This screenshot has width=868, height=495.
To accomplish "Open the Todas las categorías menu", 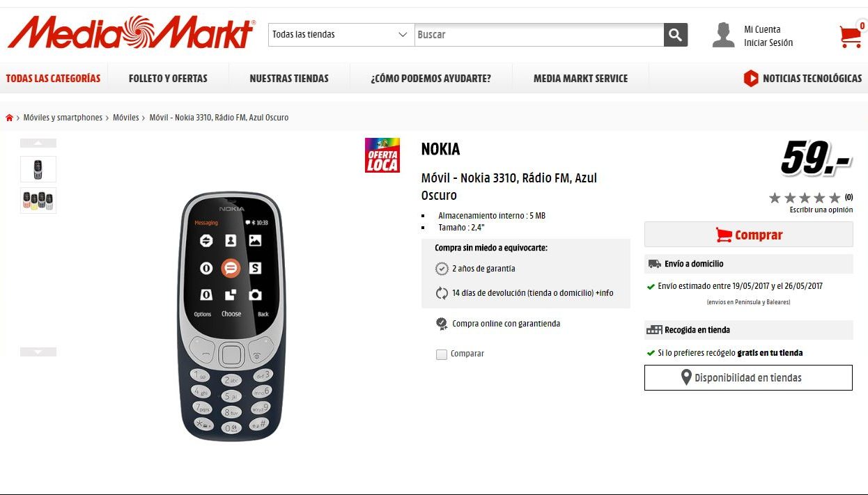I will 53,79.
